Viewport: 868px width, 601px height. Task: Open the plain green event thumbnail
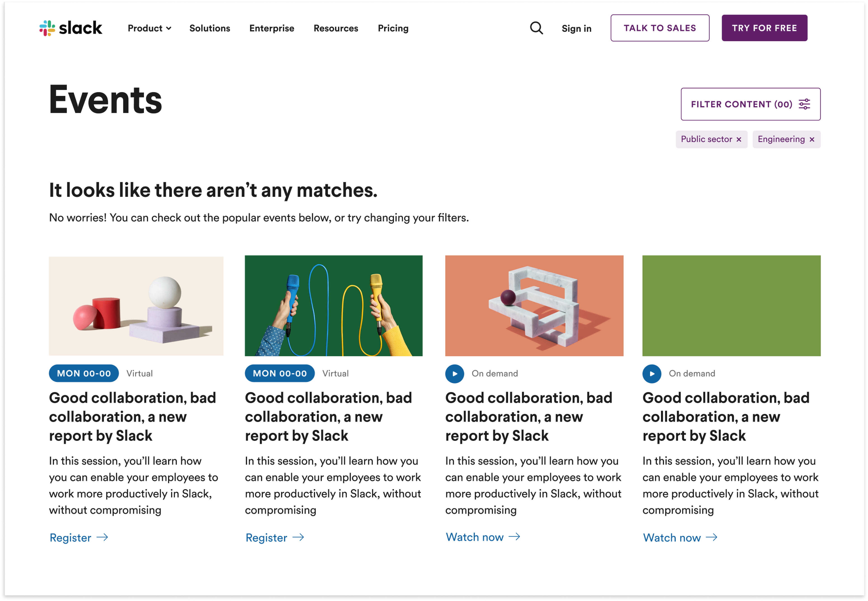[732, 306]
